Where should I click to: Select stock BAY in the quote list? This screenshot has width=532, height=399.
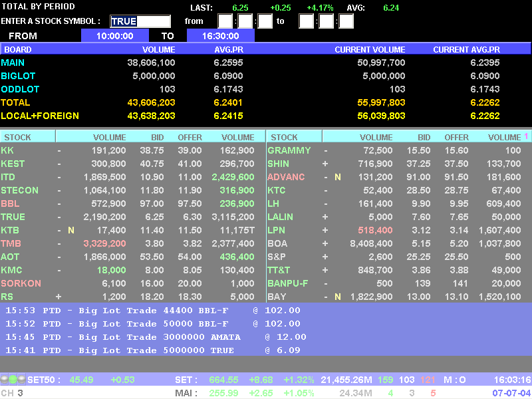point(277,297)
